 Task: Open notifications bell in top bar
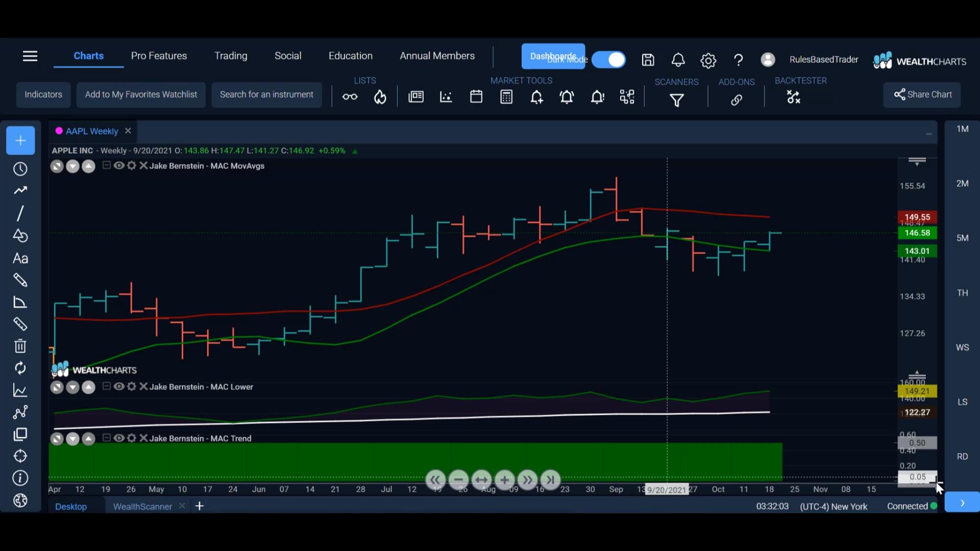click(678, 60)
